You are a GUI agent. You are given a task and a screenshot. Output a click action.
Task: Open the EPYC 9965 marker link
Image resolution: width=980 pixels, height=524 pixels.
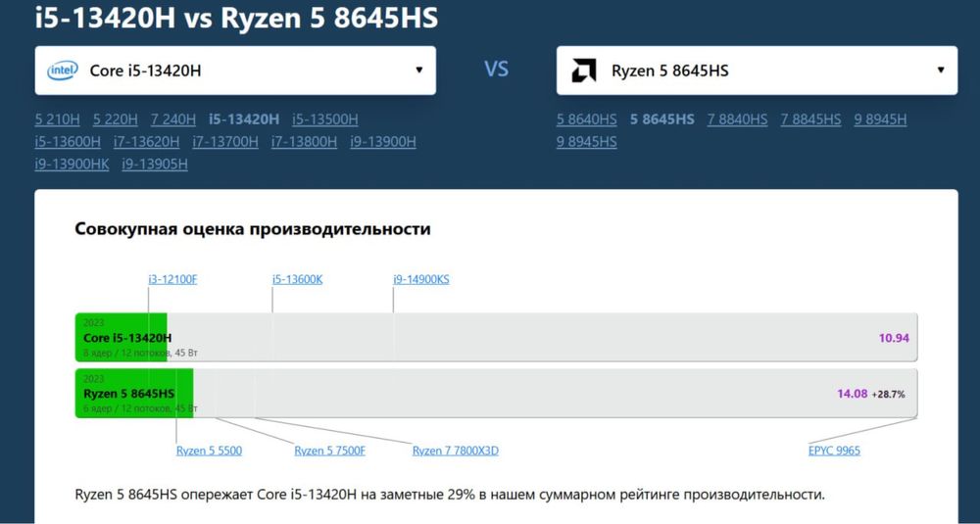pos(834,451)
